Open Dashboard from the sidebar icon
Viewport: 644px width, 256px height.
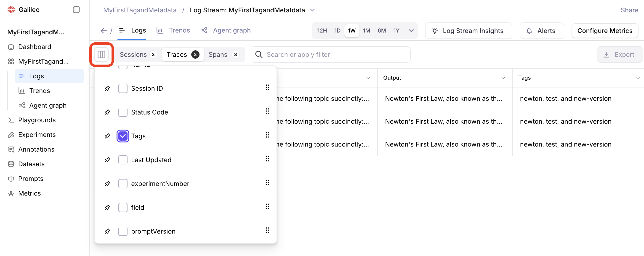coord(11,46)
